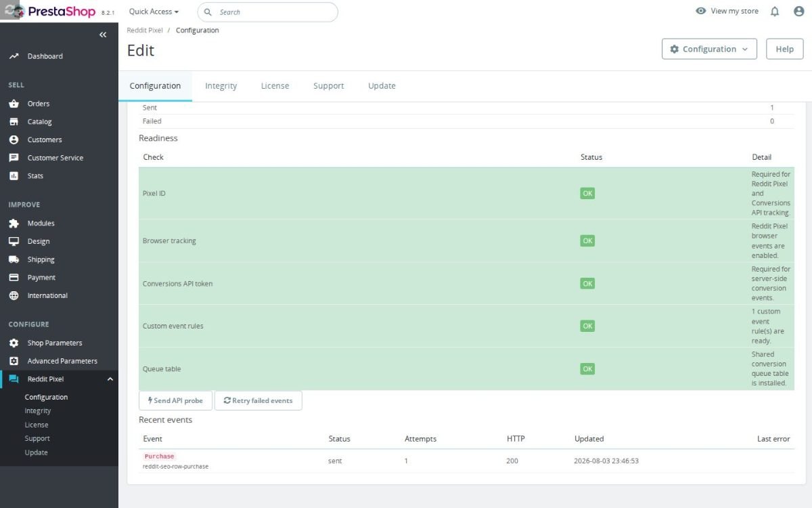Open the Configuration dropdown button
The height and width of the screenshot is (508, 812).
(x=709, y=49)
